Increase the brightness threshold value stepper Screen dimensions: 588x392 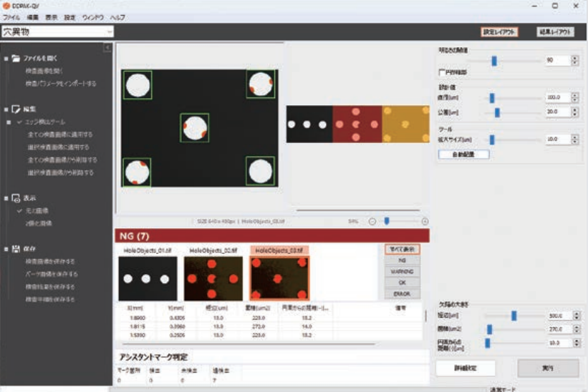click(x=574, y=58)
